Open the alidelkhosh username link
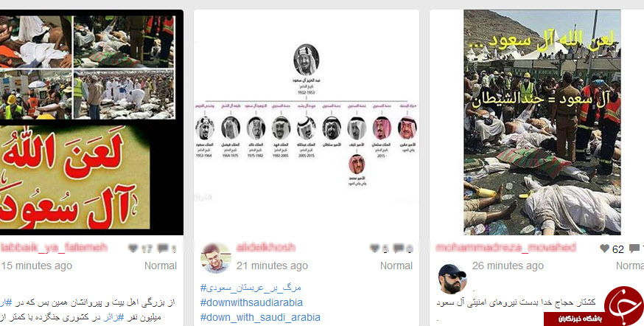Screen dimensions: 644x326 [x=266, y=248]
